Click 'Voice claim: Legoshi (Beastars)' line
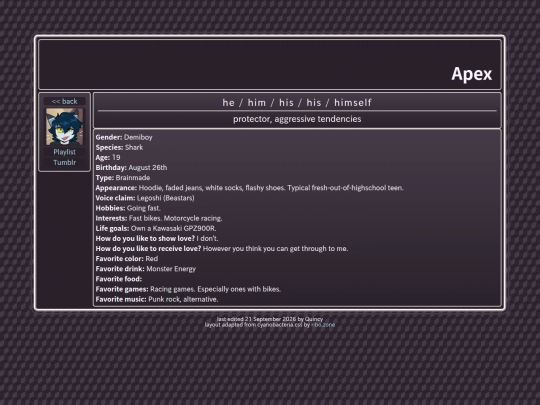 click(145, 198)
